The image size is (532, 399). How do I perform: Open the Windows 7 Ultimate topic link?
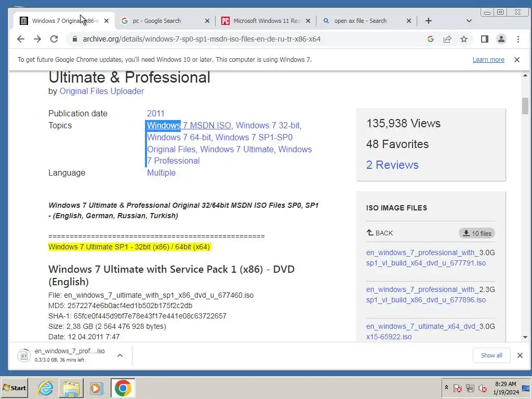pos(237,149)
